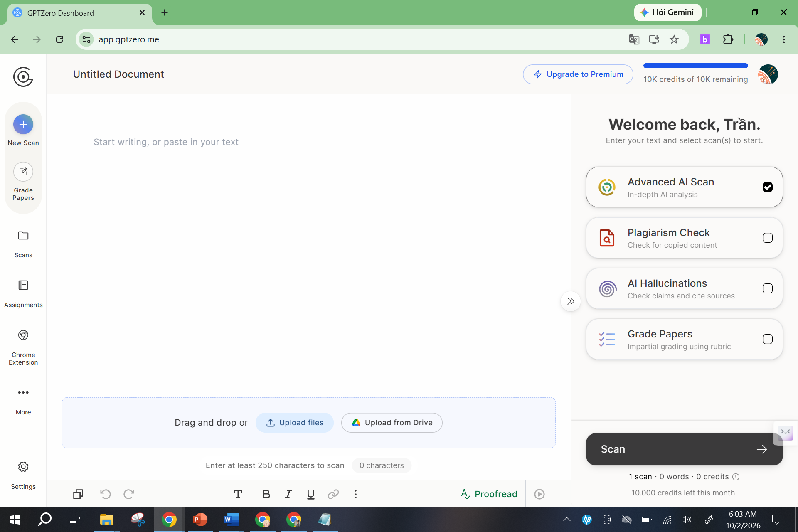
Task: Toggle bold formatting
Action: coord(266,494)
